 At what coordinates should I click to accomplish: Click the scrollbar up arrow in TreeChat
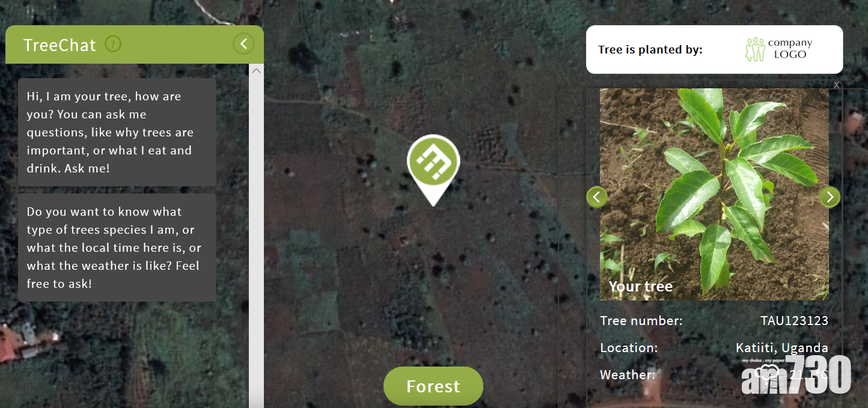(256, 71)
